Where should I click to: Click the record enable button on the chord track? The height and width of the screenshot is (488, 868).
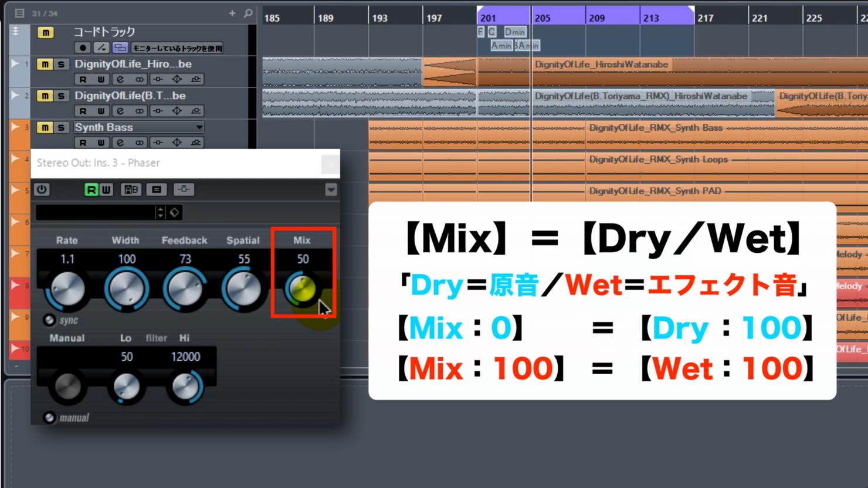click(x=83, y=48)
